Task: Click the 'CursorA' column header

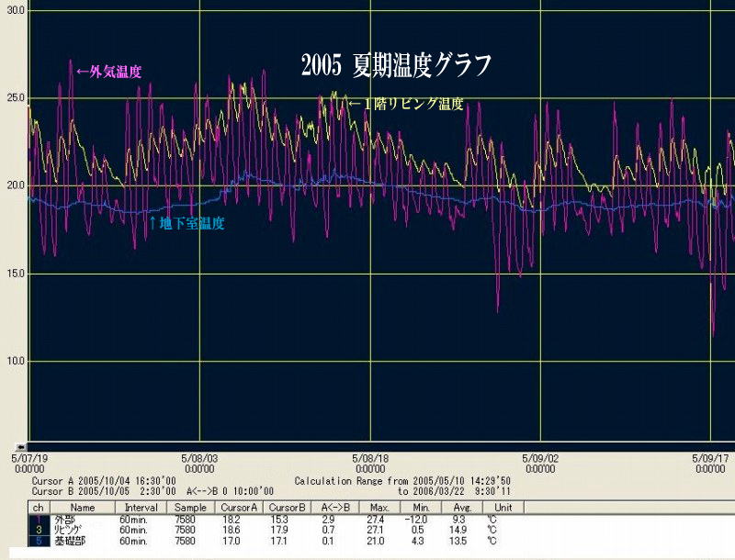Action: pyautogui.click(x=241, y=508)
